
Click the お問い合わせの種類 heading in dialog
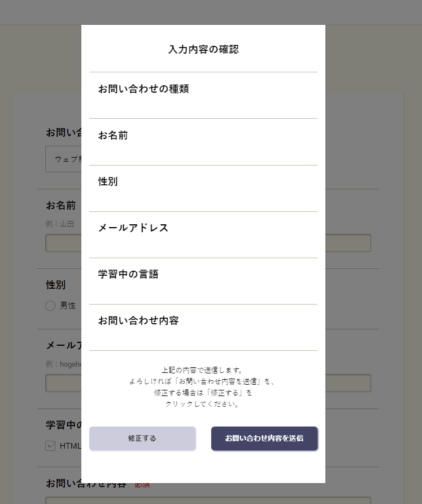click(143, 89)
